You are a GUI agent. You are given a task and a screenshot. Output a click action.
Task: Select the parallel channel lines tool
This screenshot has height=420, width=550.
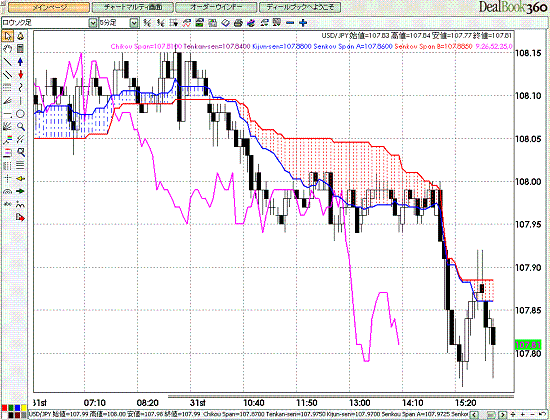coord(8,75)
